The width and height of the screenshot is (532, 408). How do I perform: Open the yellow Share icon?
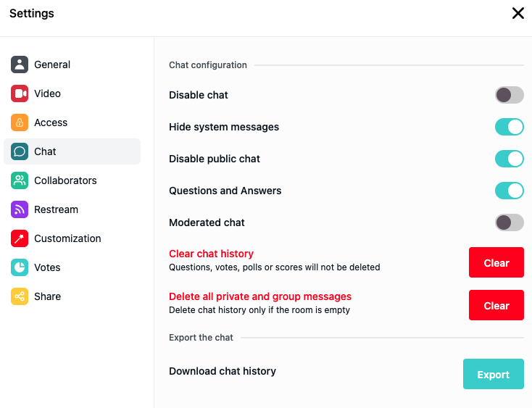pos(20,296)
